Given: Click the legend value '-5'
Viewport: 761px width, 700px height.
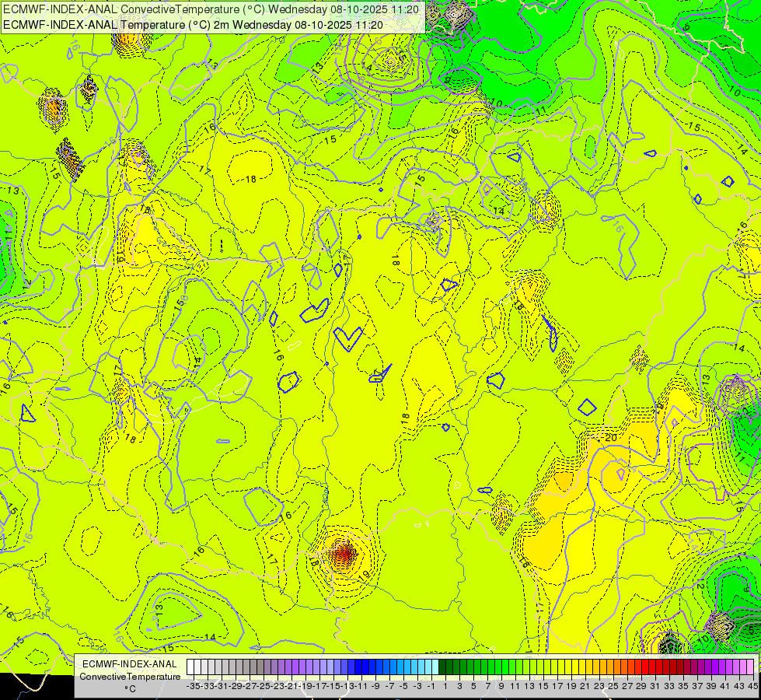Looking at the screenshot, I should (403, 686).
